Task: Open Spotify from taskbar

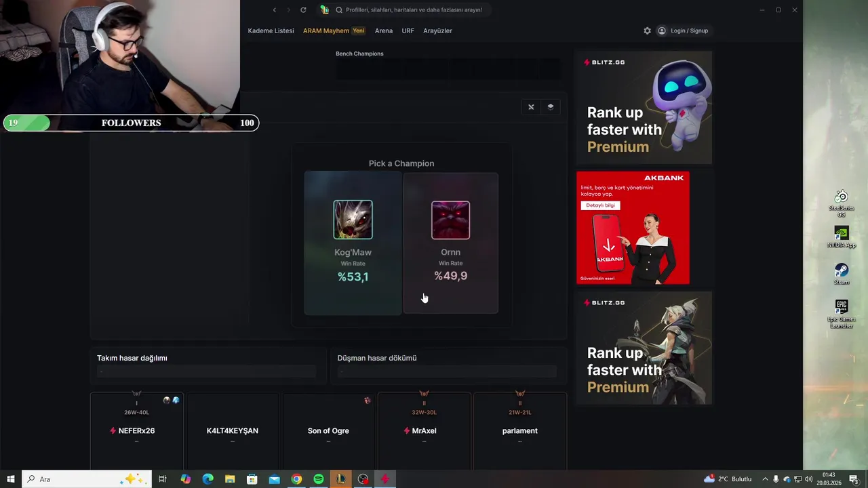Action: 319,479
